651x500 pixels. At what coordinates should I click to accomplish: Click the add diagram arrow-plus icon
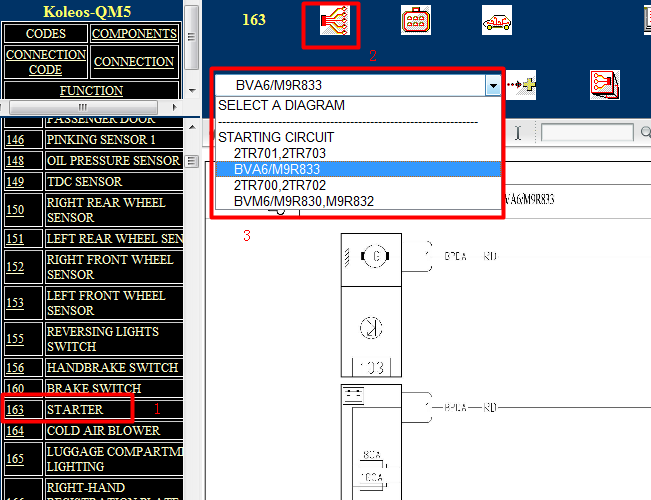point(521,85)
